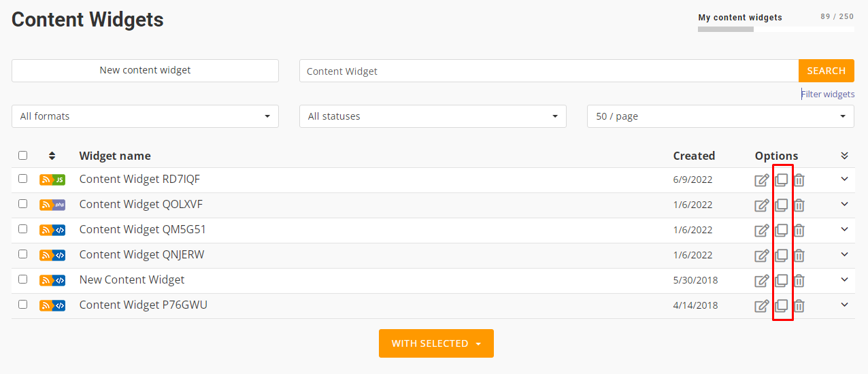Click the sort arrows icon in the table header

click(52, 156)
